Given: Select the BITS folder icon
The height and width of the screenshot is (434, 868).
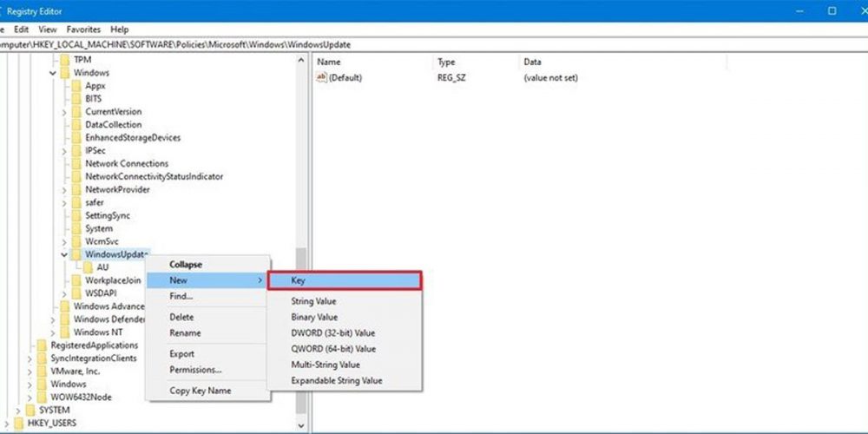Looking at the screenshot, I should [x=76, y=99].
